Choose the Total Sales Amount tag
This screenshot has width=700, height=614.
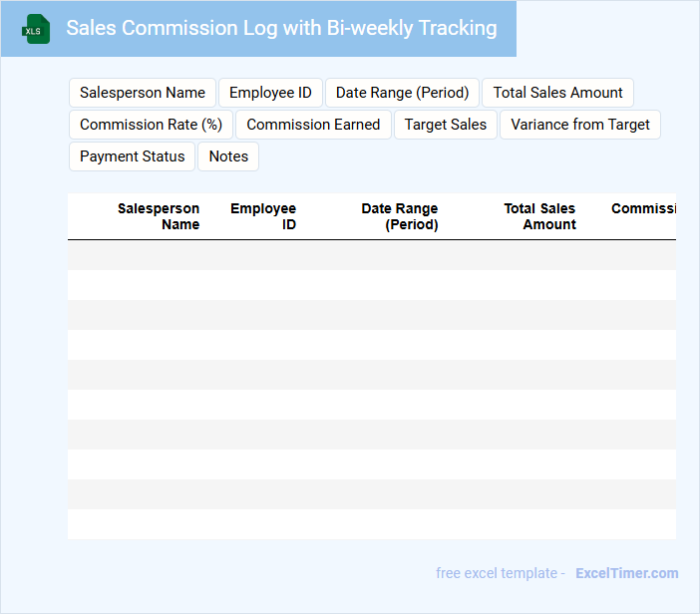(x=557, y=93)
